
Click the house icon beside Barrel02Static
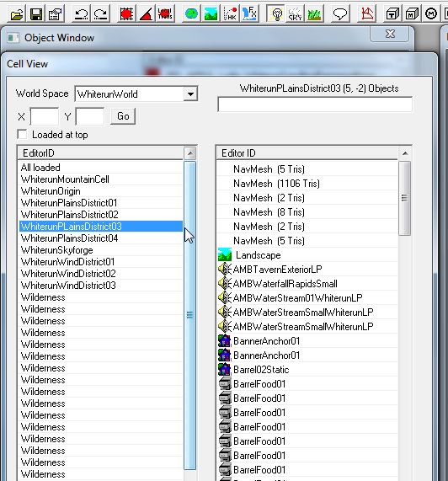225,370
